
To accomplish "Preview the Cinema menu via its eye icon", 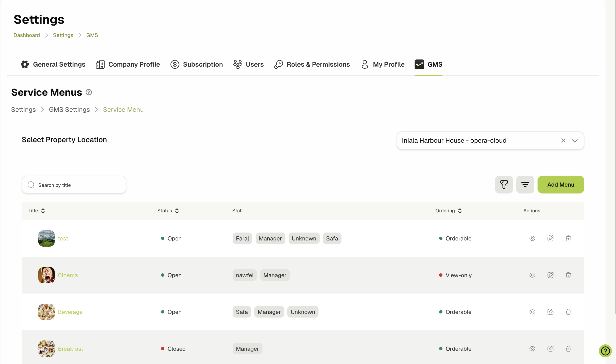I will click(532, 275).
